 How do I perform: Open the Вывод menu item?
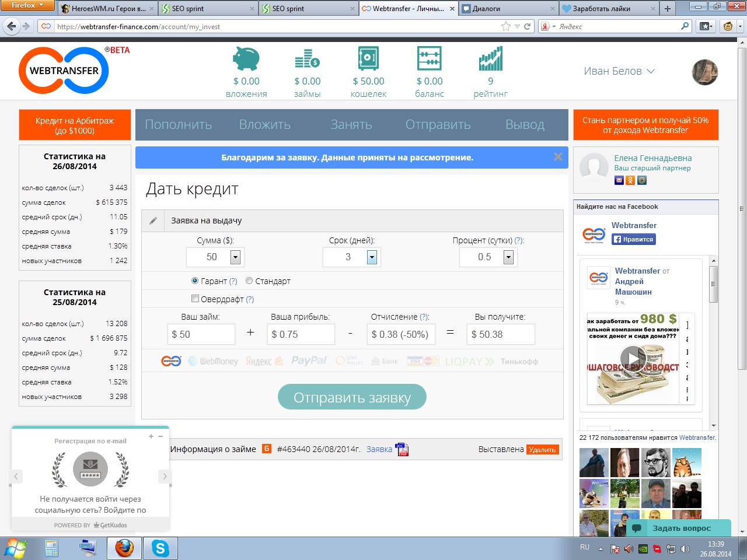(525, 125)
